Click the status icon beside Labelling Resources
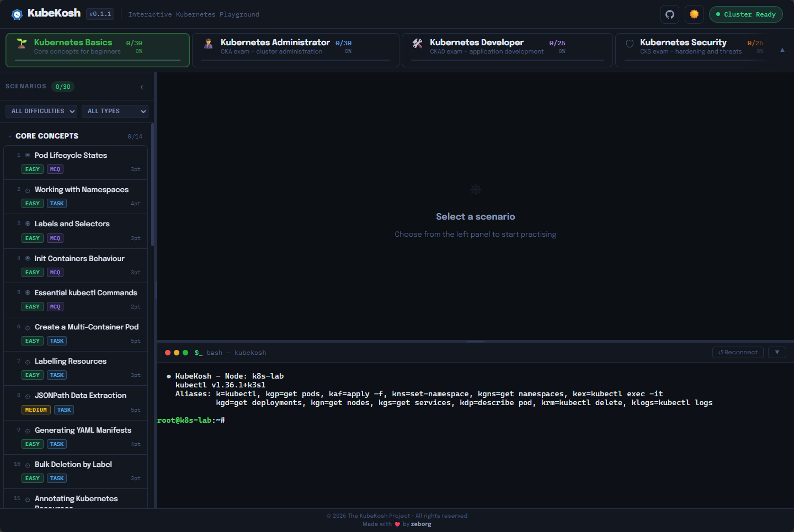This screenshot has height=532, width=794. pos(28,362)
